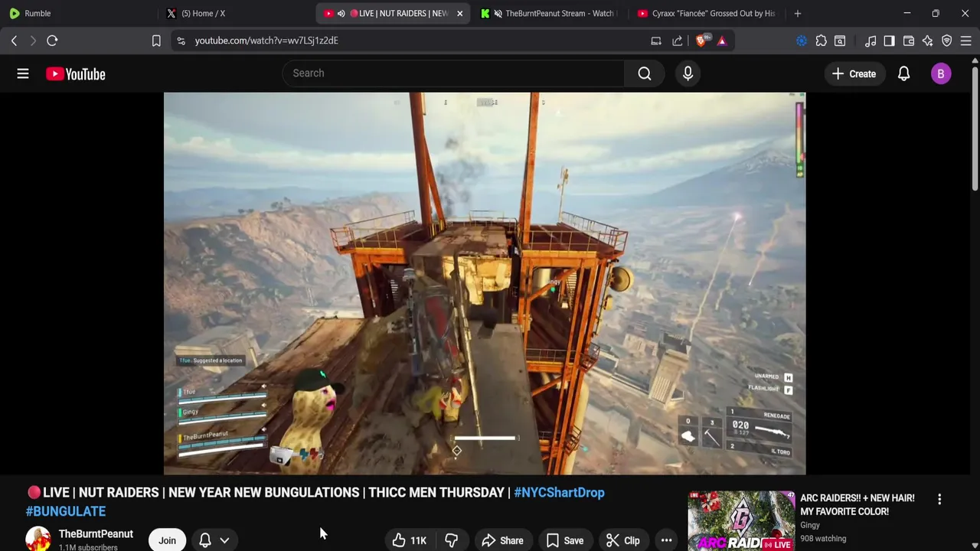980x551 pixels.
Task: Open Gingy channel name under recommended stream
Action: [x=810, y=525]
